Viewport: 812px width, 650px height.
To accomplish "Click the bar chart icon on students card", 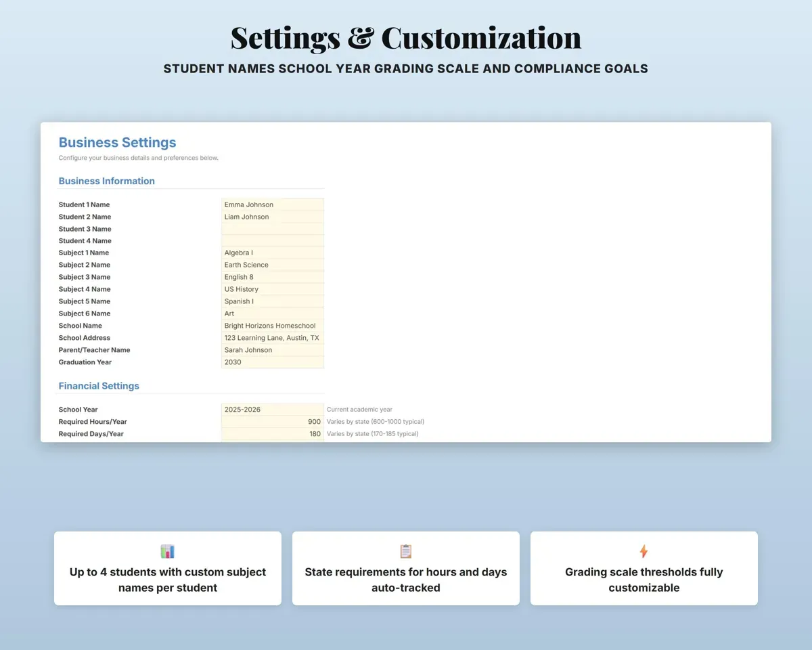I will (168, 551).
